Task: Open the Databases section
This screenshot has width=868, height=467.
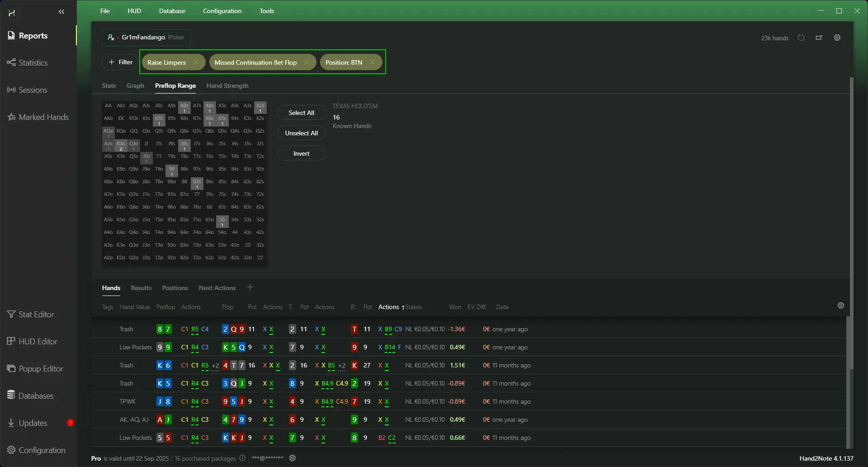Action: pyautogui.click(x=36, y=396)
